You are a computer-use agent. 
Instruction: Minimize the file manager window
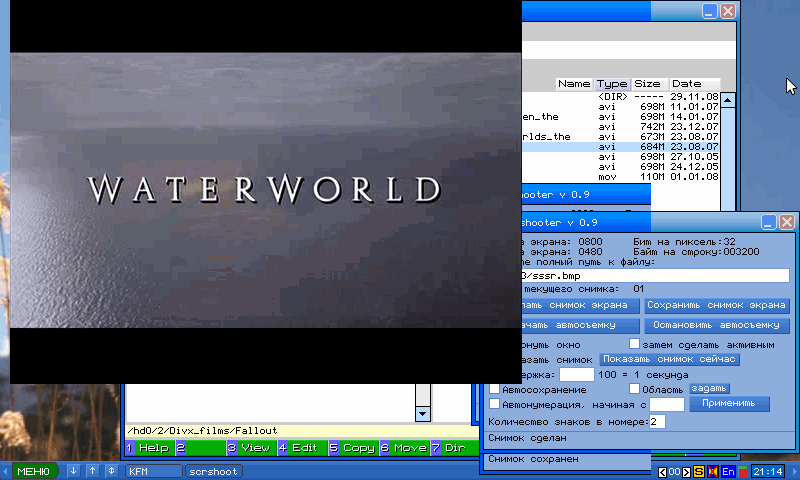pyautogui.click(x=709, y=10)
